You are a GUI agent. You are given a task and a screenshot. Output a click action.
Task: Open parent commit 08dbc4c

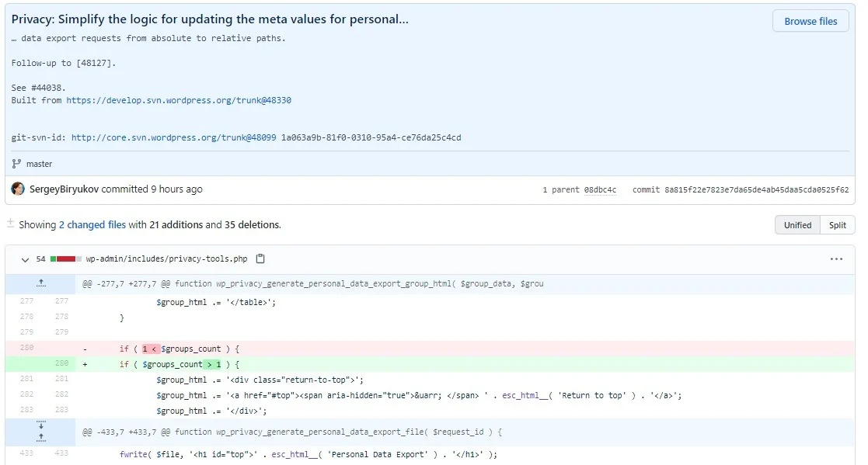600,189
